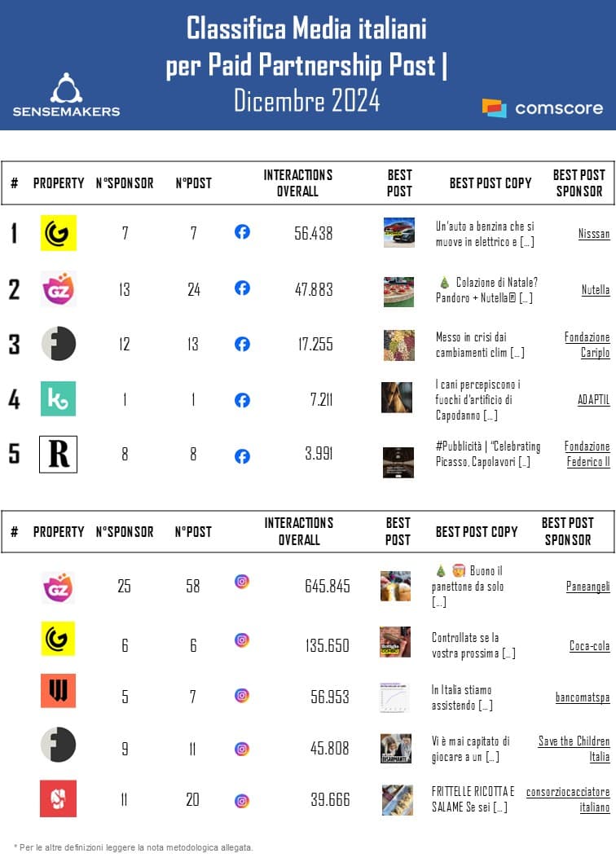
Task: Select the red 'S' property logo in the last row
Action: click(59, 798)
